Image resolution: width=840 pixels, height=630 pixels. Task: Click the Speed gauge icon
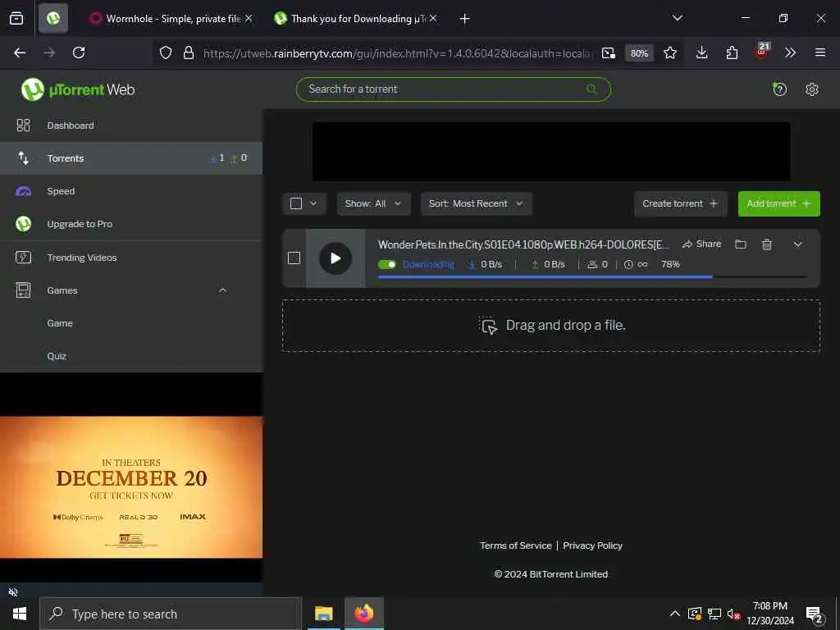(23, 191)
